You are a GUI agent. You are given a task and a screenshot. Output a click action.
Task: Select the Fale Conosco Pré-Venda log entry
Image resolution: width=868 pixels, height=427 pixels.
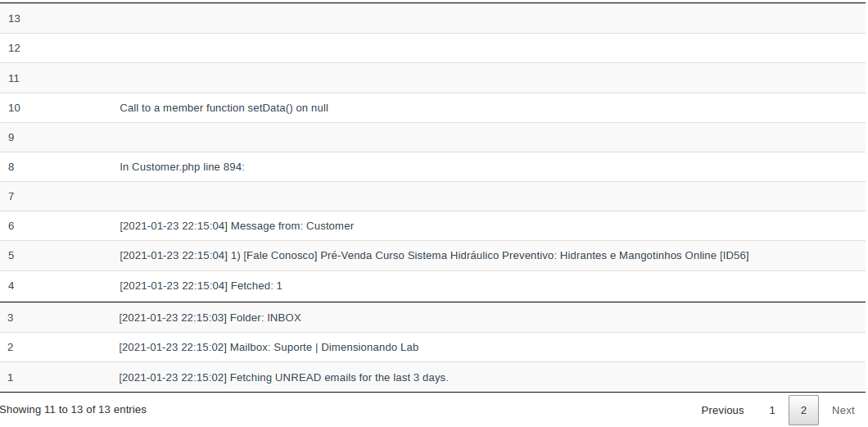[x=434, y=256]
